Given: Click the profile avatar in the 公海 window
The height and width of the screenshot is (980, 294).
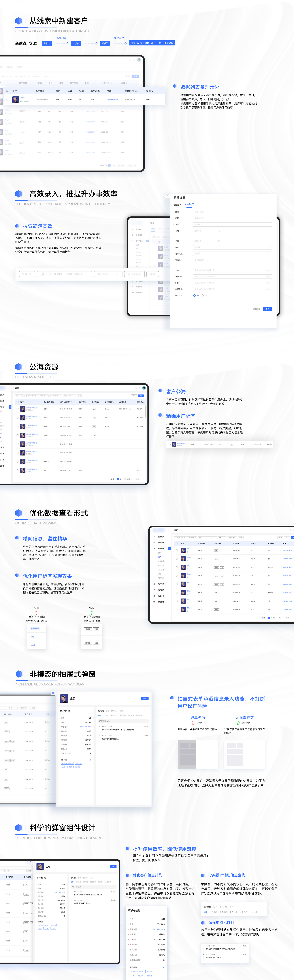Looking at the screenshot, I should pyautogui.click(x=144, y=388).
